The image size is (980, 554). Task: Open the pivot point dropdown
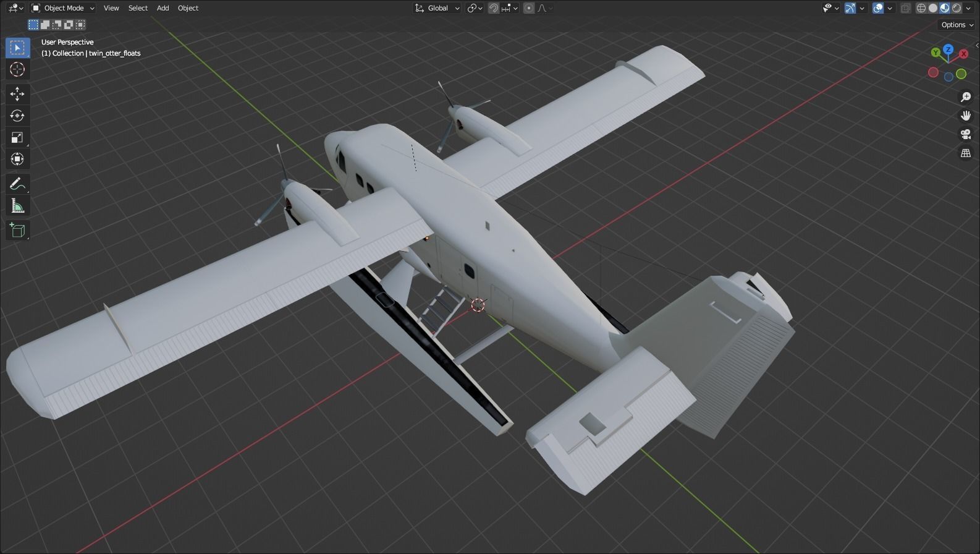(474, 8)
